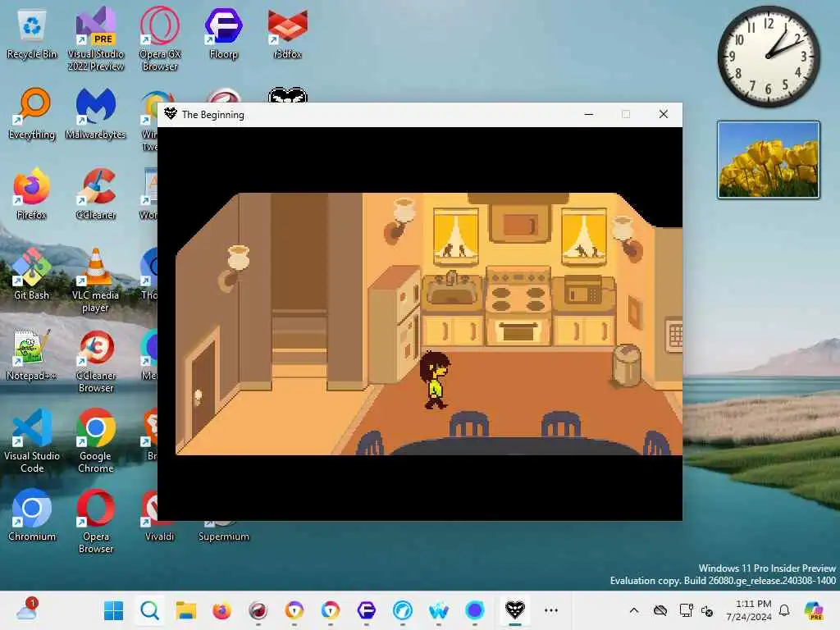The height and width of the screenshot is (630, 840).
Task: Open the 1:11 PM clock and date flyout
Action: point(750,610)
